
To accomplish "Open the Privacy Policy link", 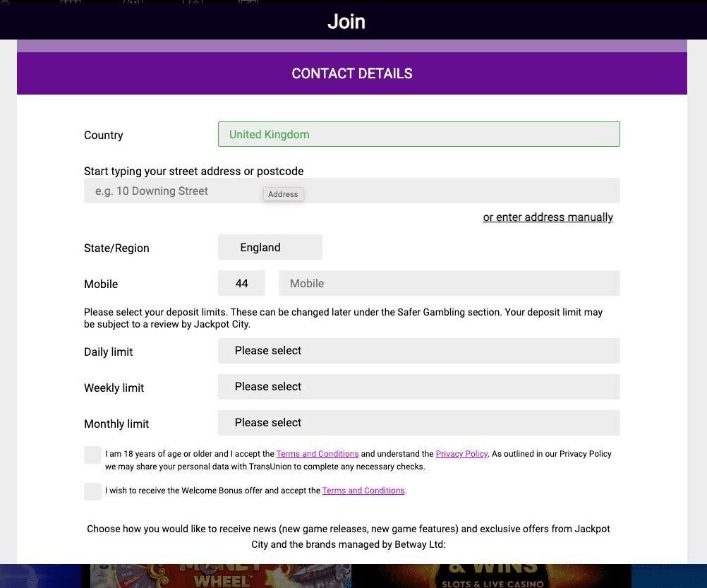I will (461, 454).
